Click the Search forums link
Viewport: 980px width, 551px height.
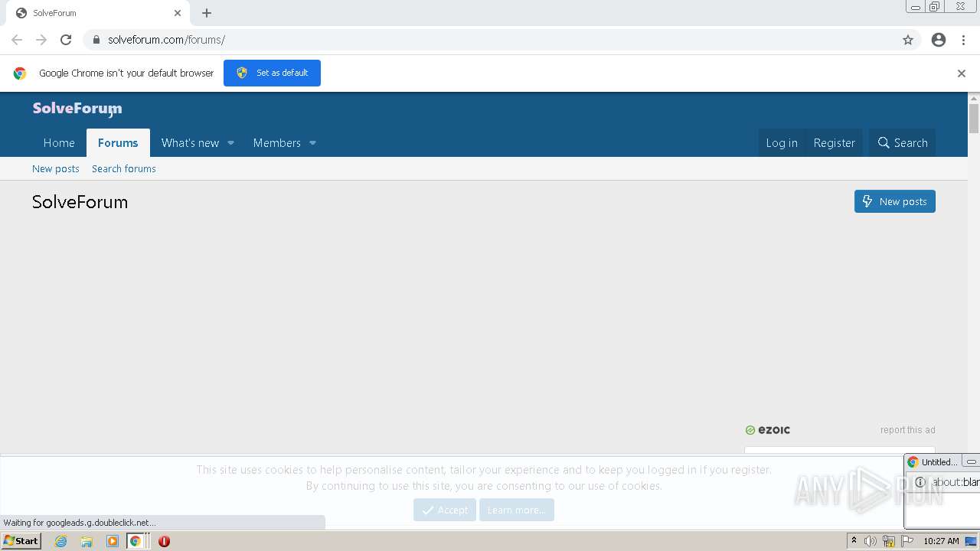tap(124, 169)
